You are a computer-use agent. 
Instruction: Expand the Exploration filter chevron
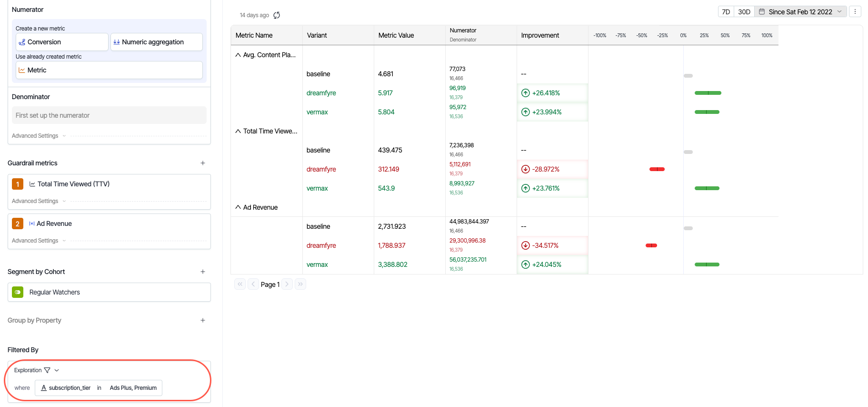click(57, 370)
